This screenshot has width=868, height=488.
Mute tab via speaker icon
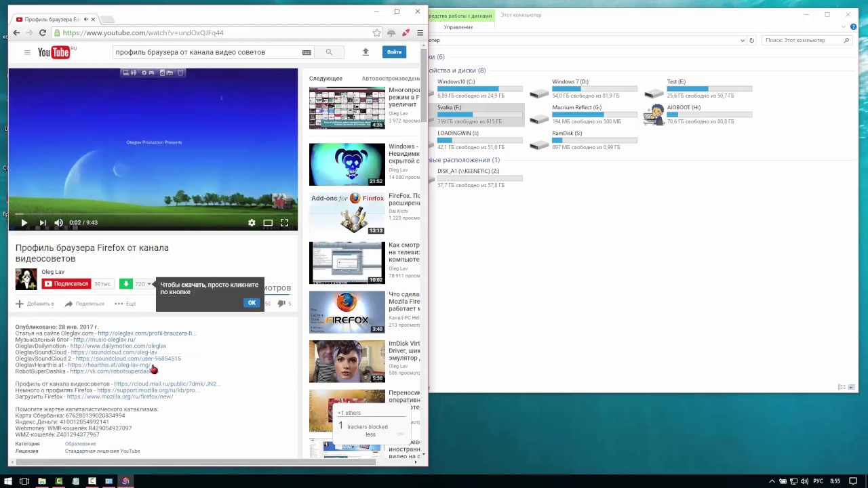tap(85, 19)
